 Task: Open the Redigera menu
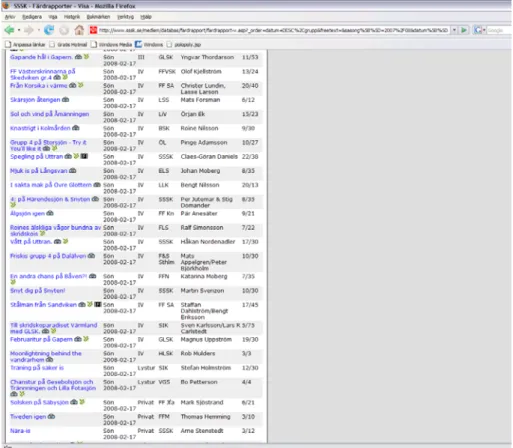[x=32, y=17]
